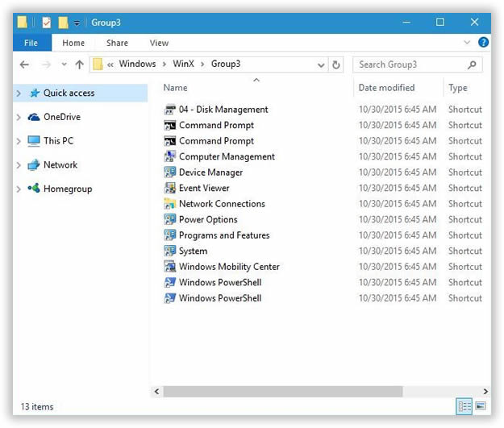The height and width of the screenshot is (428, 504).
Task: Open the File menu
Action: click(31, 43)
